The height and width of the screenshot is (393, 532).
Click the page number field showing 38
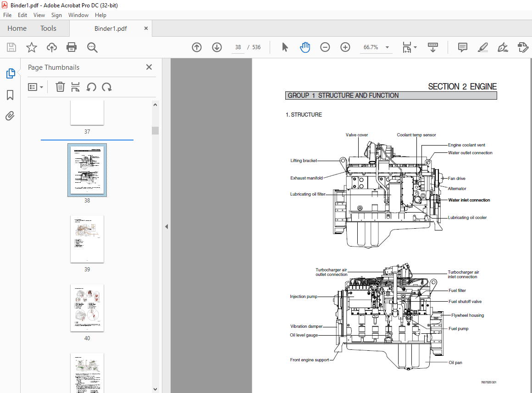coord(238,47)
